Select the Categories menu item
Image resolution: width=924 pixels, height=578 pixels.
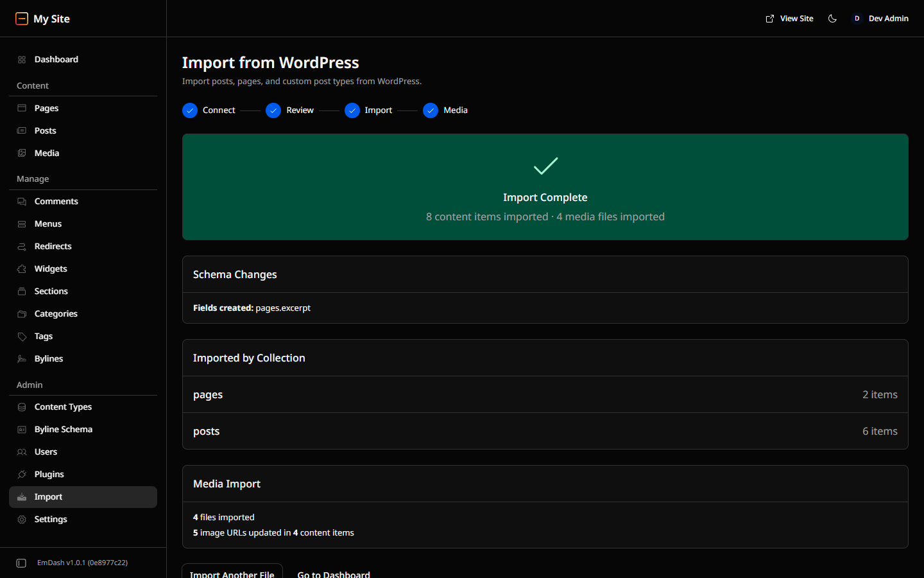(x=83, y=314)
